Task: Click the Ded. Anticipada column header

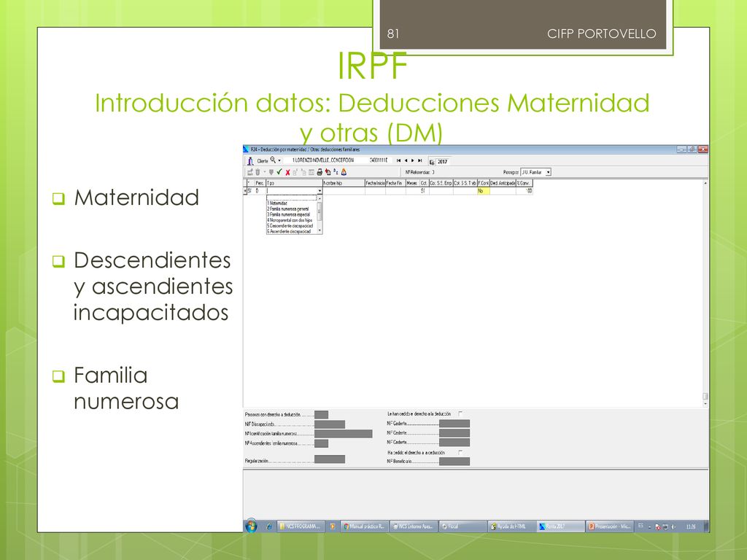Action: tap(503, 183)
